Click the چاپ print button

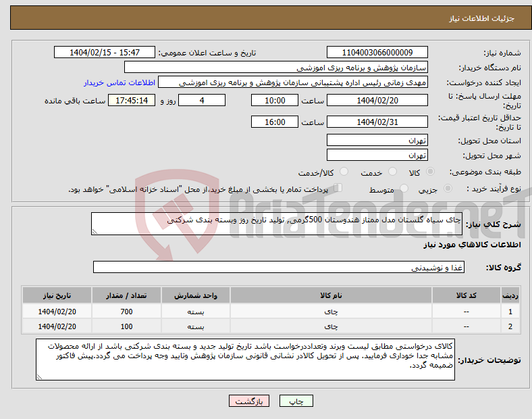point(296,401)
